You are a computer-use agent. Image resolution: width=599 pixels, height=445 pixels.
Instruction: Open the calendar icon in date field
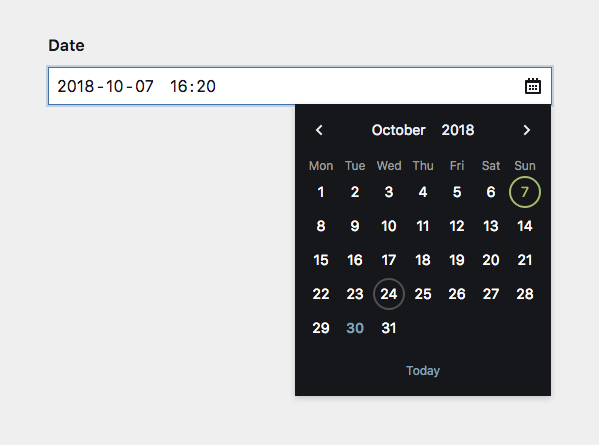tap(533, 86)
